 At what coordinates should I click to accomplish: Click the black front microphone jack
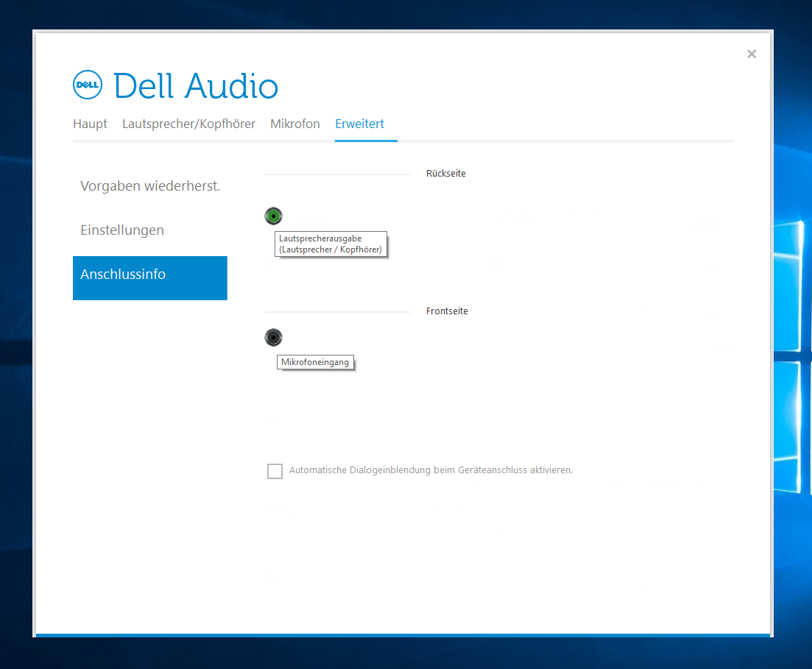tap(273, 338)
